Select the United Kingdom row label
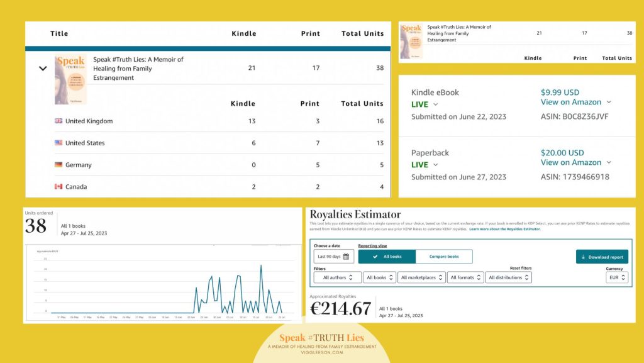This screenshot has width=644, height=363. [89, 121]
